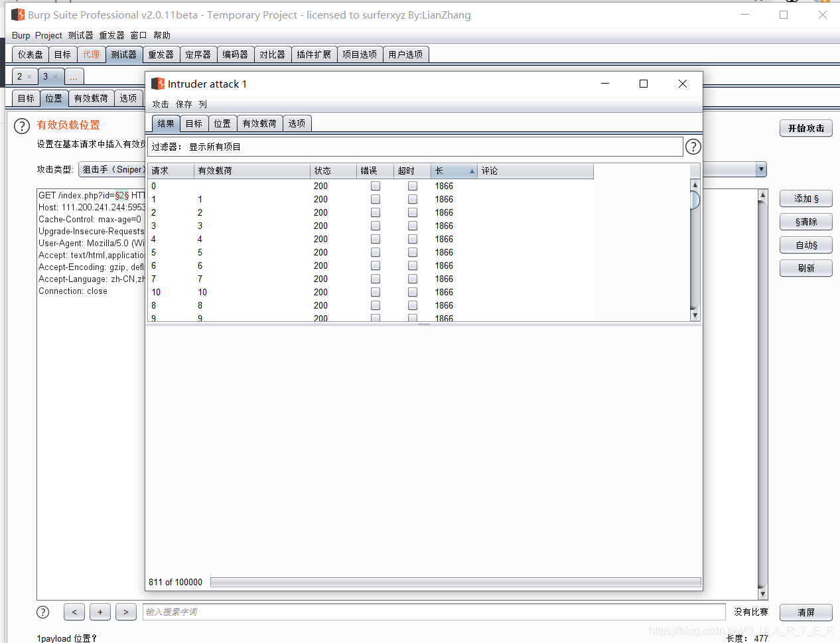Image resolution: width=840 pixels, height=643 pixels.
Task: Open the 编码器 tab in Burp Suite
Action: click(236, 54)
